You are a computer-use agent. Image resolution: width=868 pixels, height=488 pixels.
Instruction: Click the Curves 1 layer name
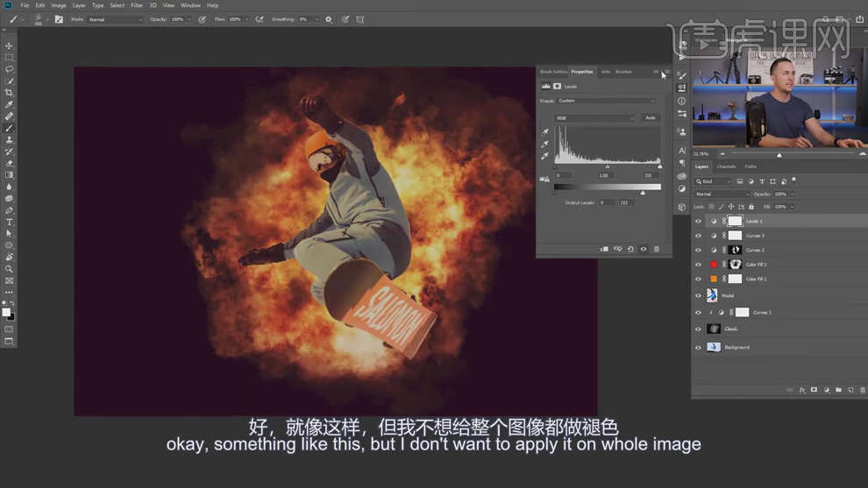762,313
